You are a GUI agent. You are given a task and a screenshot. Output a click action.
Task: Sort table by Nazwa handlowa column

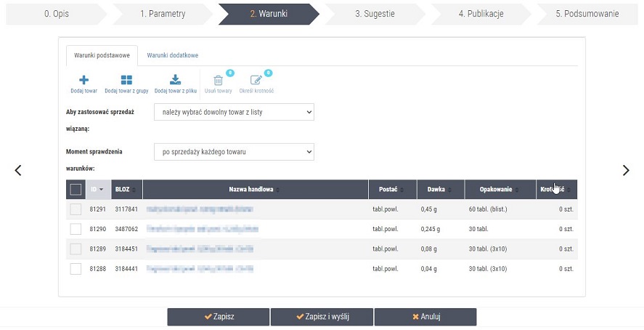click(255, 190)
